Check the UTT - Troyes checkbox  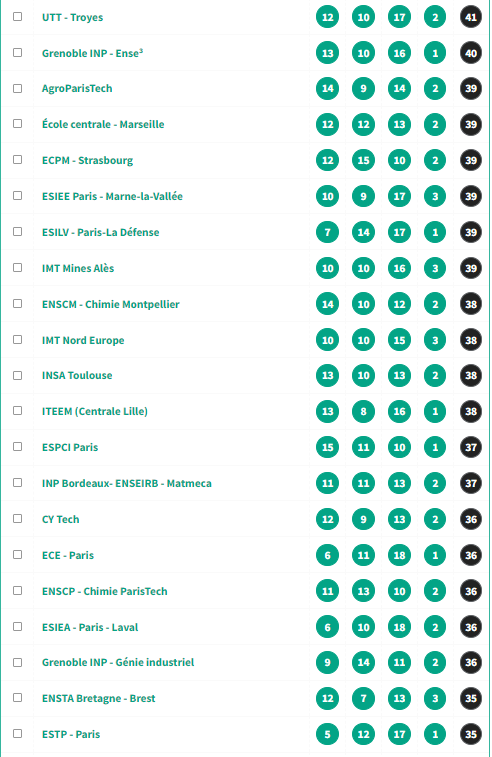tap(17, 17)
